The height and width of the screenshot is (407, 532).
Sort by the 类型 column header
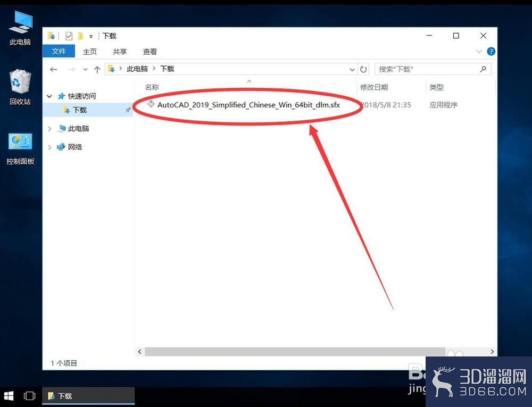(x=436, y=87)
